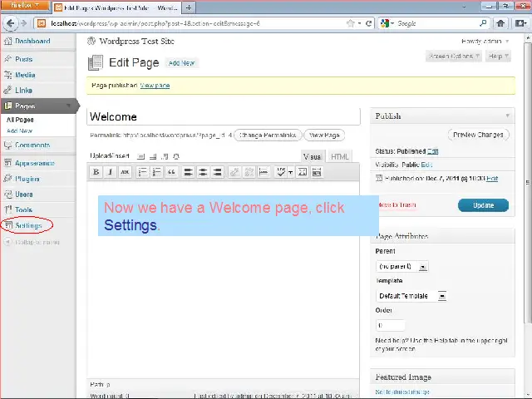The width and height of the screenshot is (532, 399).
Task: Open Settings in the admin sidebar
Action: point(28,225)
